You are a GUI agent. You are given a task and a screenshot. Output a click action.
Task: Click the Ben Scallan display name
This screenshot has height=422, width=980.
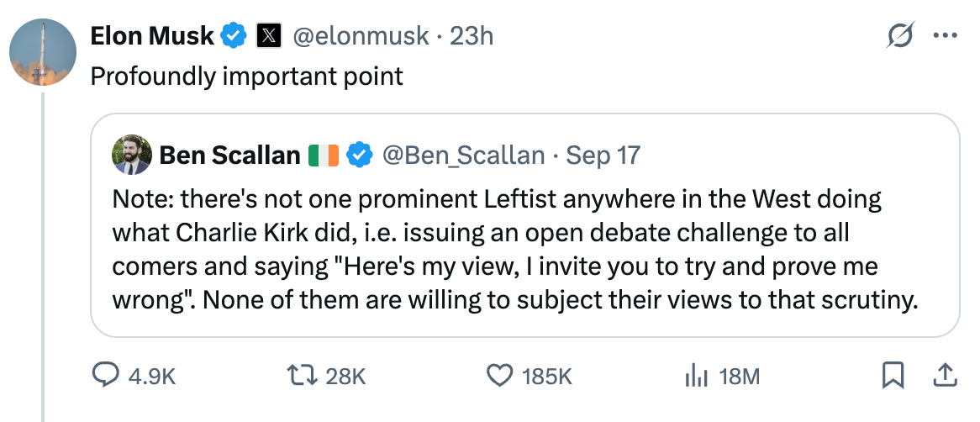tap(229, 155)
